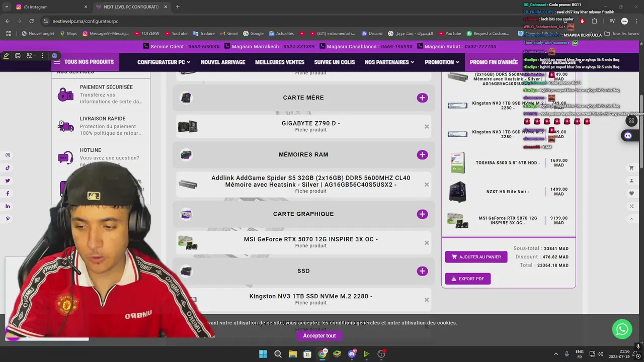The height and width of the screenshot is (362, 644).
Task: Open the site's Instagram social icon
Action: click(8, 155)
